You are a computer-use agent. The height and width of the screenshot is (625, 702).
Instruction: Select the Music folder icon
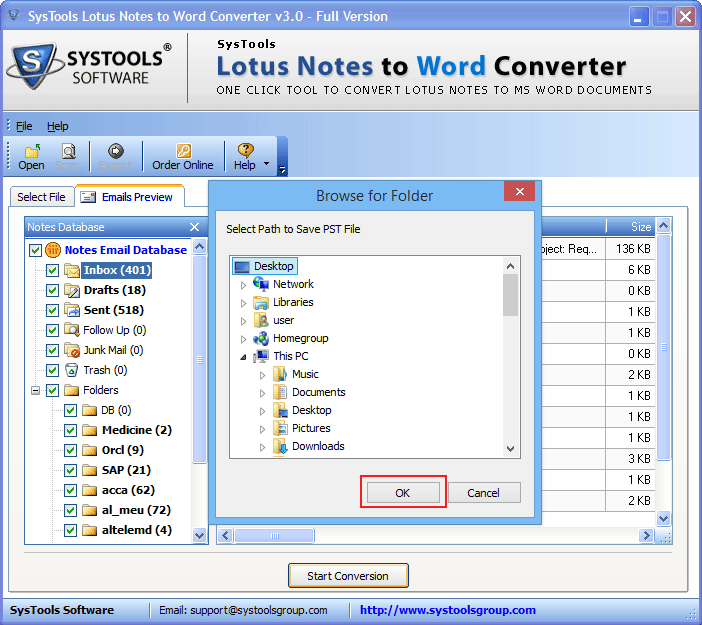click(x=280, y=374)
